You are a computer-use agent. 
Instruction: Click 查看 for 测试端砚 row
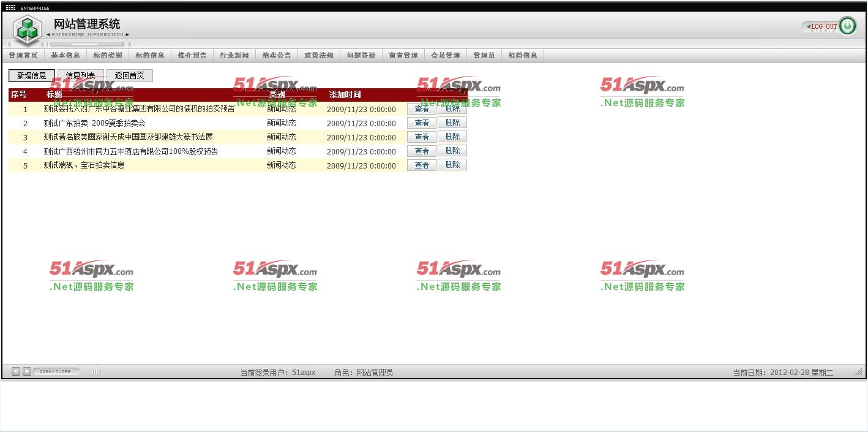tap(422, 165)
